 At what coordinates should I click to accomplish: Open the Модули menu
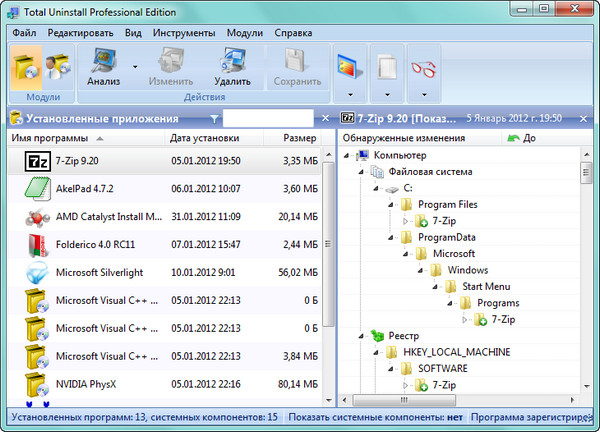click(x=245, y=32)
